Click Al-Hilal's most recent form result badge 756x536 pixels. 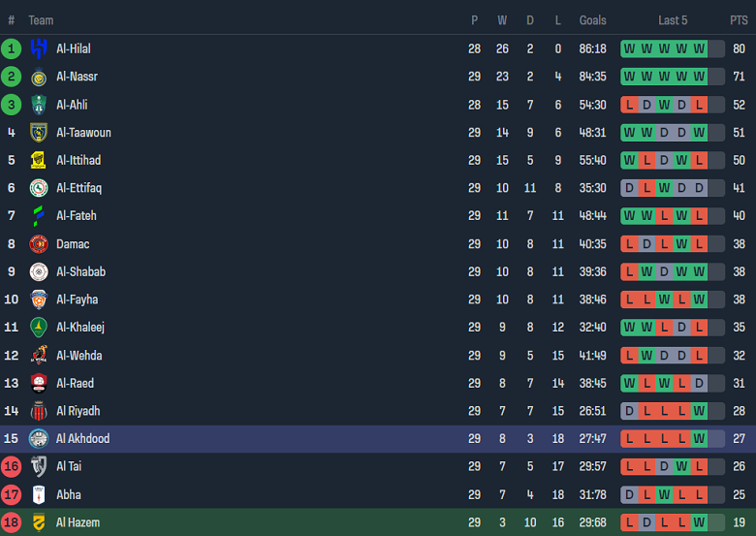coord(699,48)
